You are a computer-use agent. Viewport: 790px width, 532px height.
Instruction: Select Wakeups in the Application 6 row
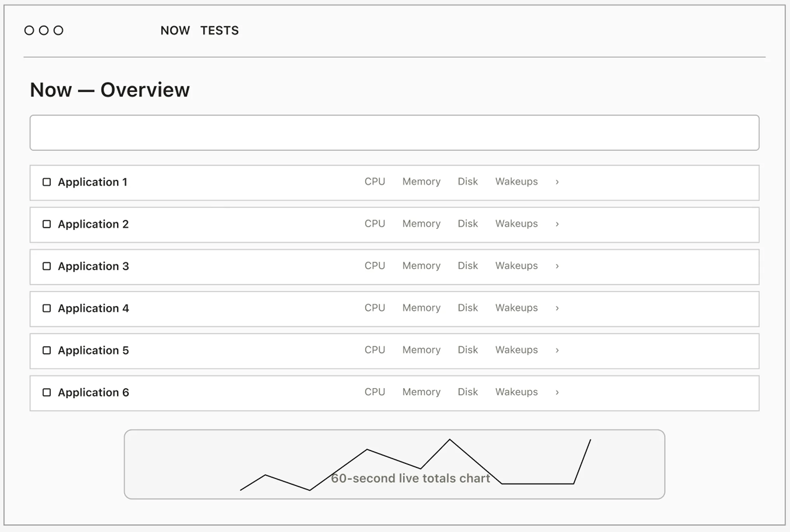point(517,392)
